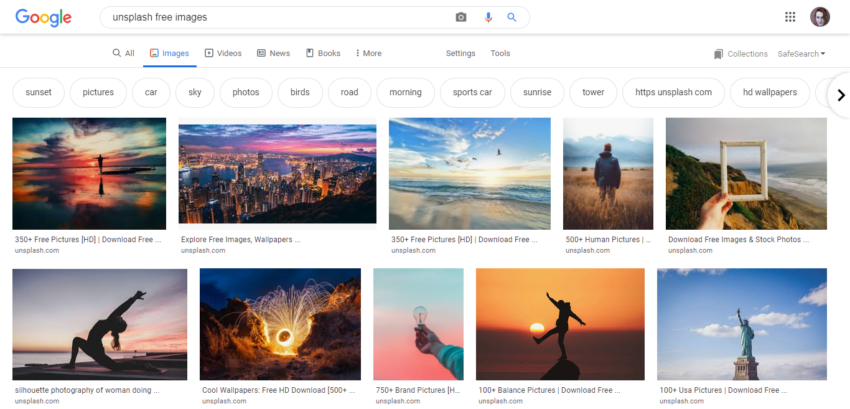Click the Google logo
The image size is (850, 409).
(43, 17)
